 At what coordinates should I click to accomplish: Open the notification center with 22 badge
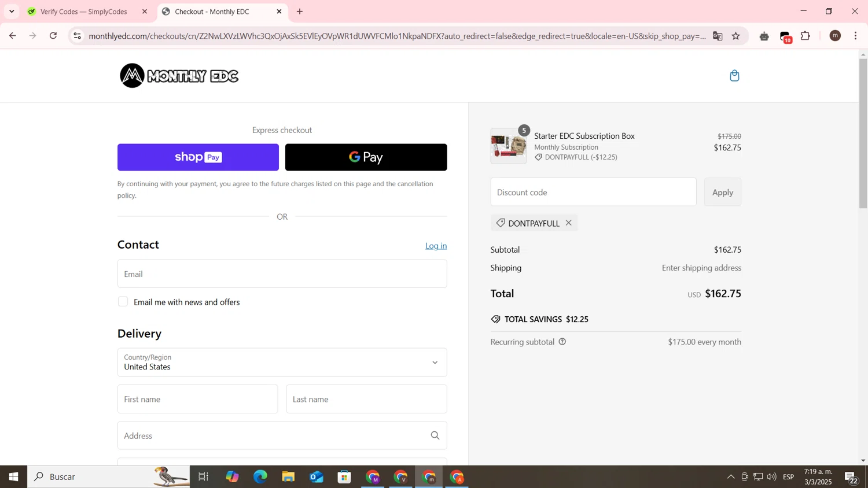851,478
